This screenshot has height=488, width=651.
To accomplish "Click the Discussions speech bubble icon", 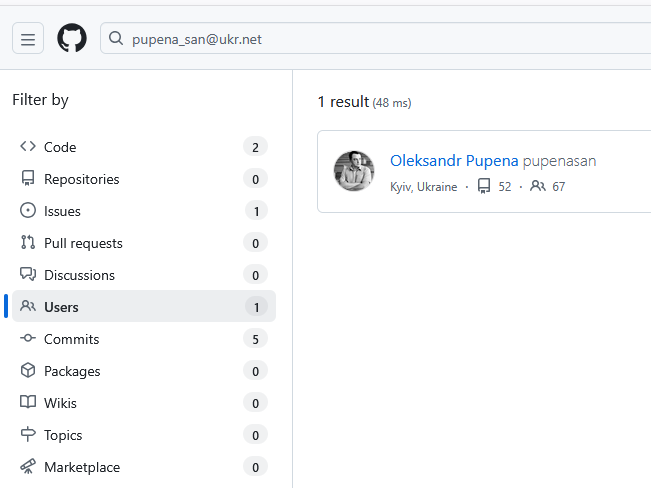I will [28, 275].
